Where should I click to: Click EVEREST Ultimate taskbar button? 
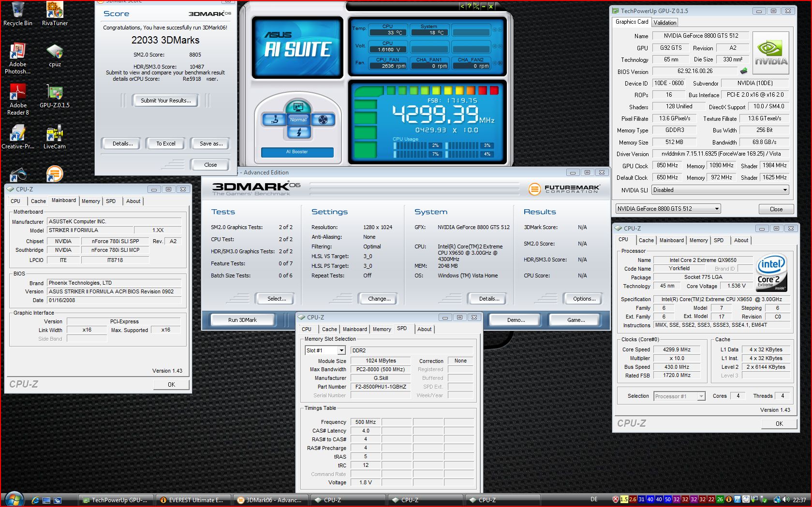(x=193, y=500)
